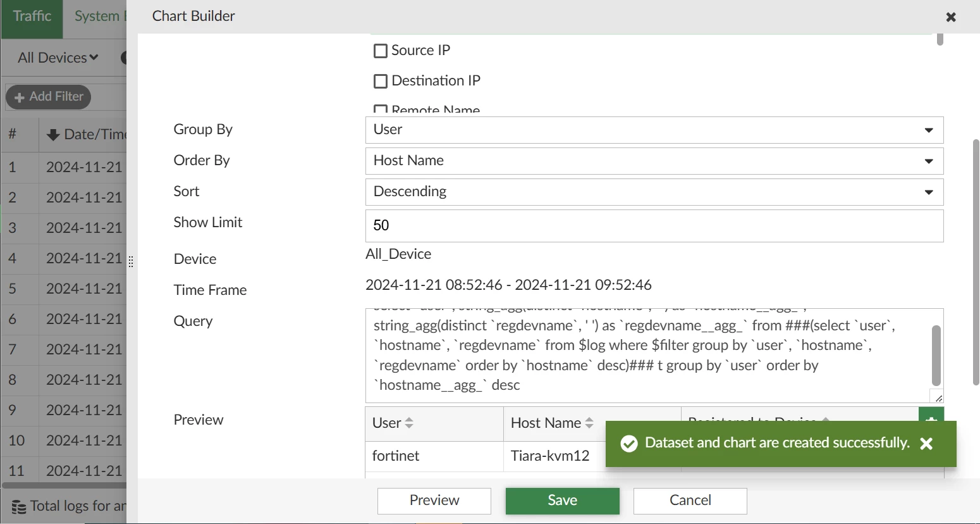The width and height of the screenshot is (980, 524).
Task: Click the log table horizontal scrollbar
Action: (64, 486)
